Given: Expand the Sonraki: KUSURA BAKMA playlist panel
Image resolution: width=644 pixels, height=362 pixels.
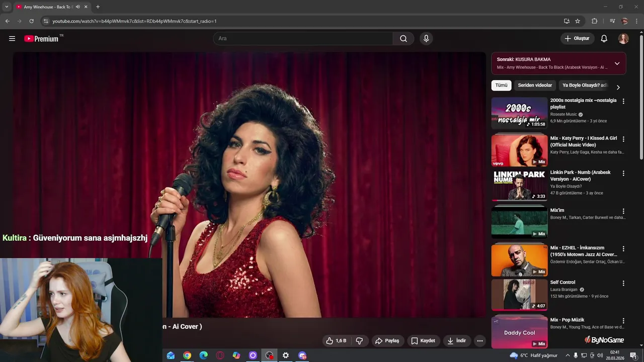Looking at the screenshot, I should tap(617, 63).
